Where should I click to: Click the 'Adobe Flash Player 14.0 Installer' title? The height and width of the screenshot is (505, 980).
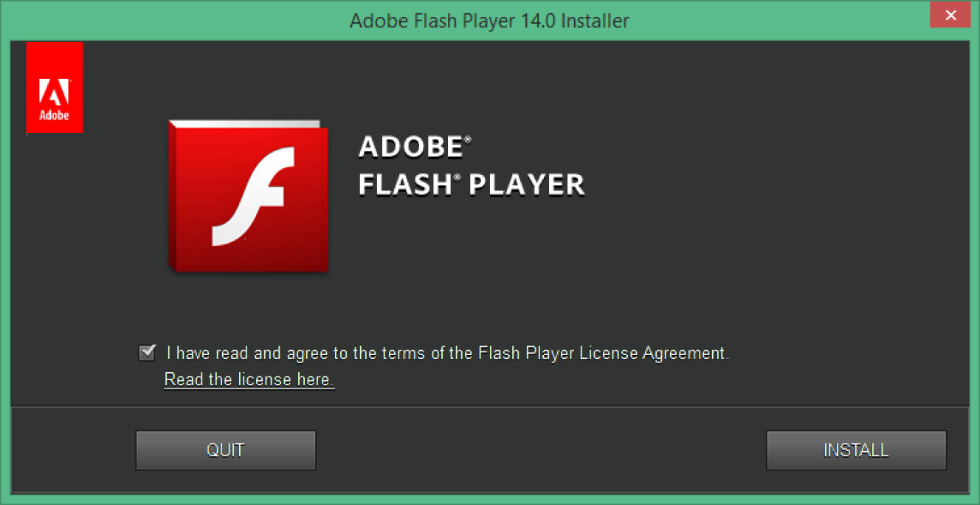489,20
